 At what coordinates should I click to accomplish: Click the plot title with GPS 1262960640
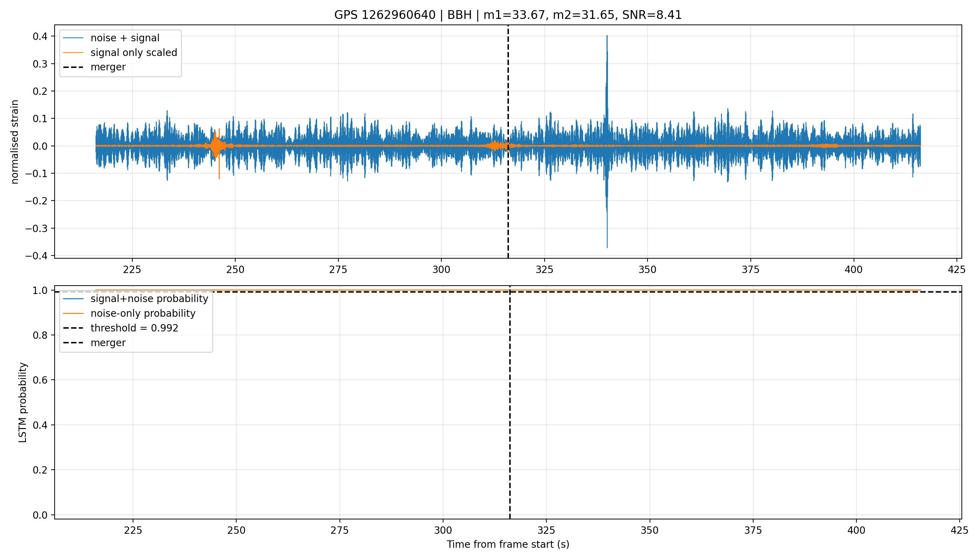point(508,15)
